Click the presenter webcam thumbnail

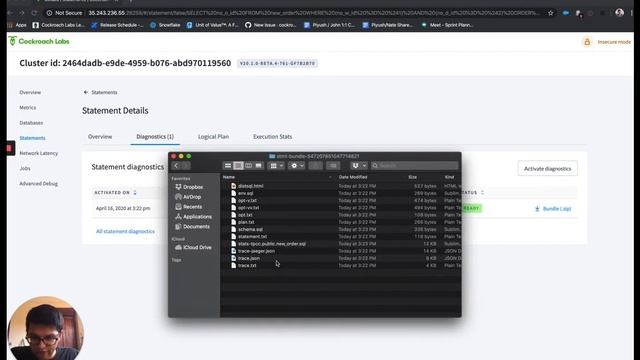45,328
